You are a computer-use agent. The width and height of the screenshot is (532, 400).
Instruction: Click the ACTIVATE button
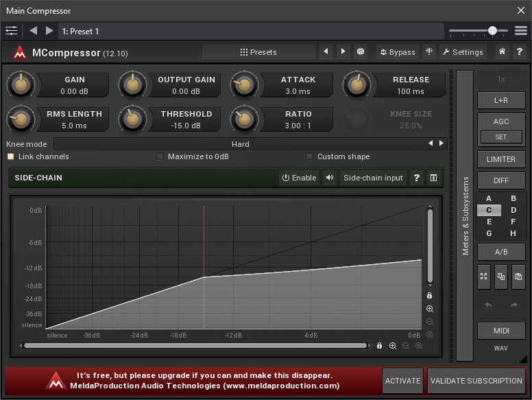click(x=402, y=381)
